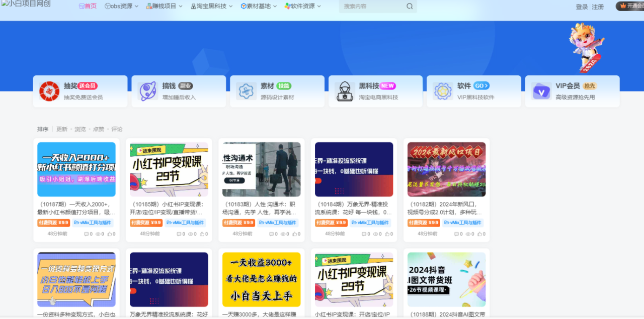The height and width of the screenshot is (319, 644).
Task: Click the thumbs-up like icon under 人性沟通术 card
Action: [294, 234]
